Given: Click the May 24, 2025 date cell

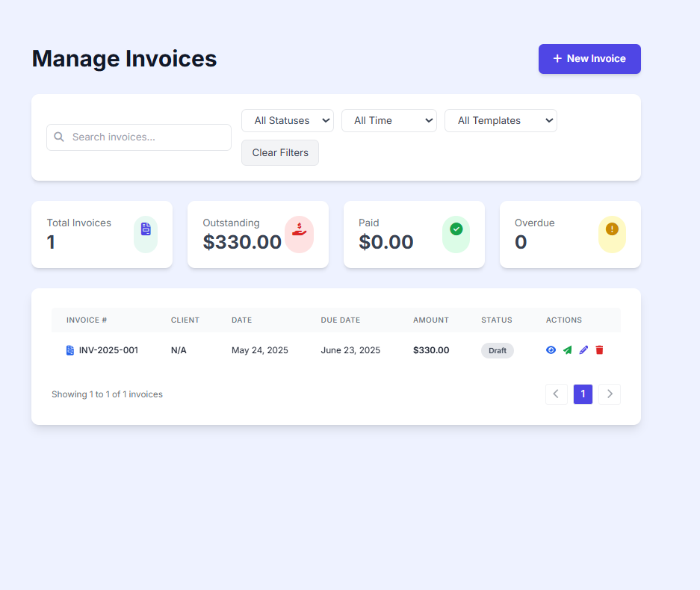Looking at the screenshot, I should coord(260,350).
